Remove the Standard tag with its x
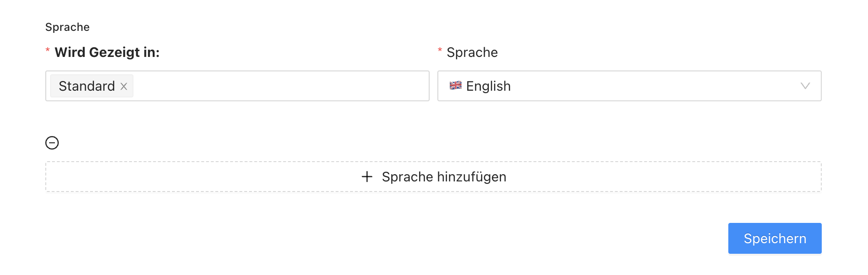Screen dimensions: 868x275 pyautogui.click(x=124, y=86)
